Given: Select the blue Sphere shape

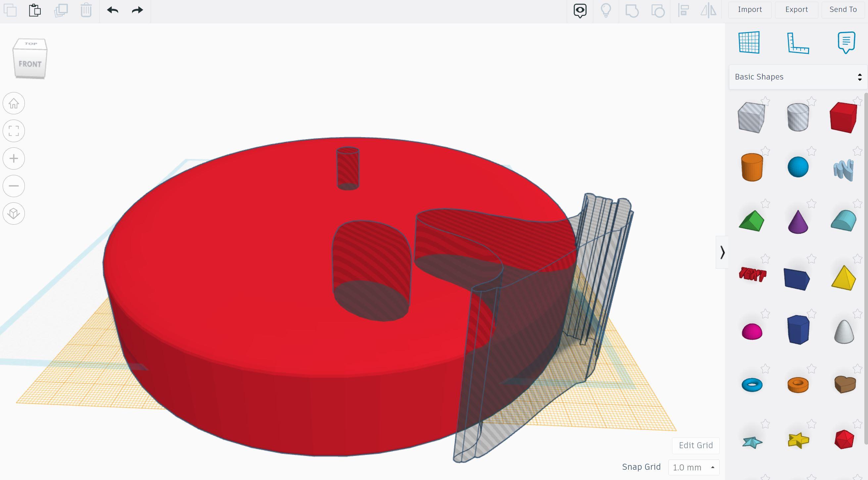Looking at the screenshot, I should pos(798,167).
